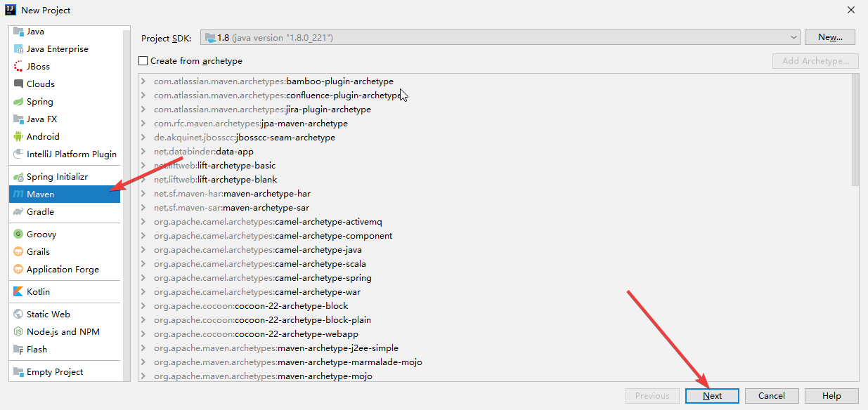Click the Flash folder icon
Viewport: 868px width, 410px height.
click(19, 350)
